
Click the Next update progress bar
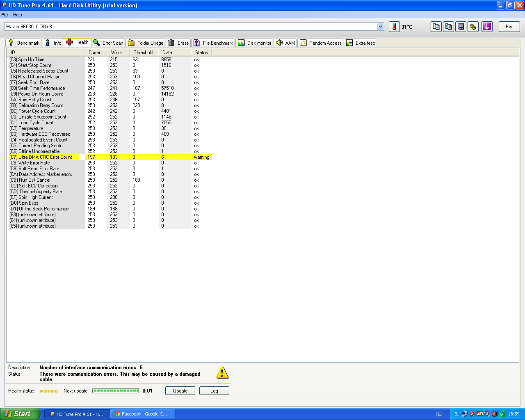click(x=116, y=391)
